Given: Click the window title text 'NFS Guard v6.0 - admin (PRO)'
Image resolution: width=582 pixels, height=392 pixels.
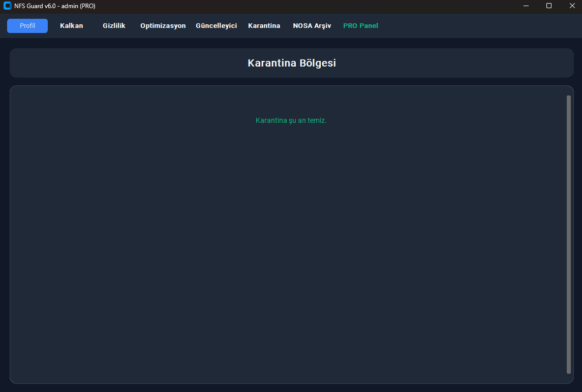Looking at the screenshot, I should coord(54,6).
